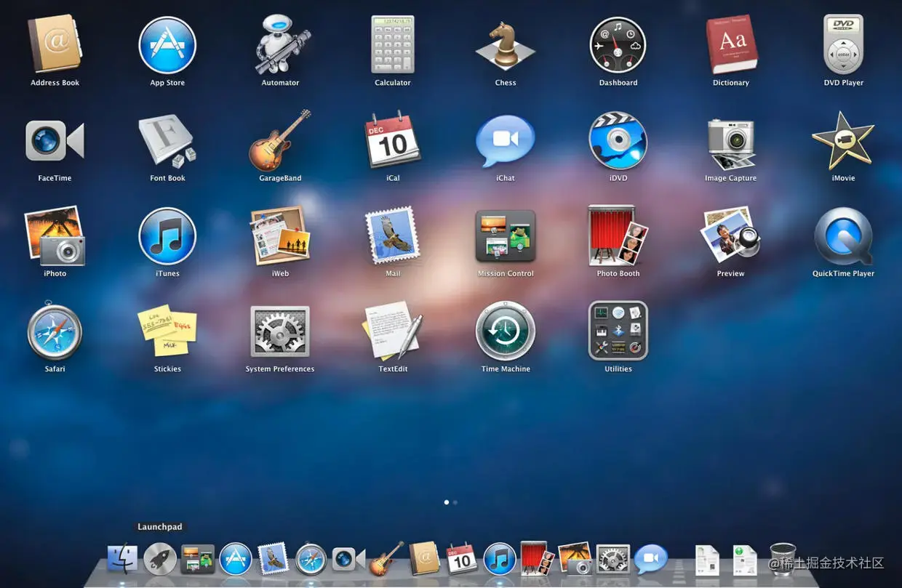Open Safari from Launchpad
Screen dimensions: 902x588
point(55,331)
